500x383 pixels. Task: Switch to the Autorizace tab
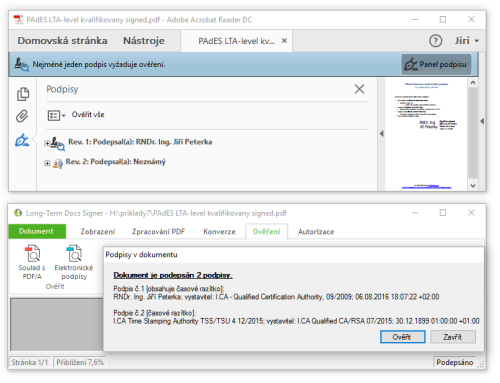pos(316,232)
